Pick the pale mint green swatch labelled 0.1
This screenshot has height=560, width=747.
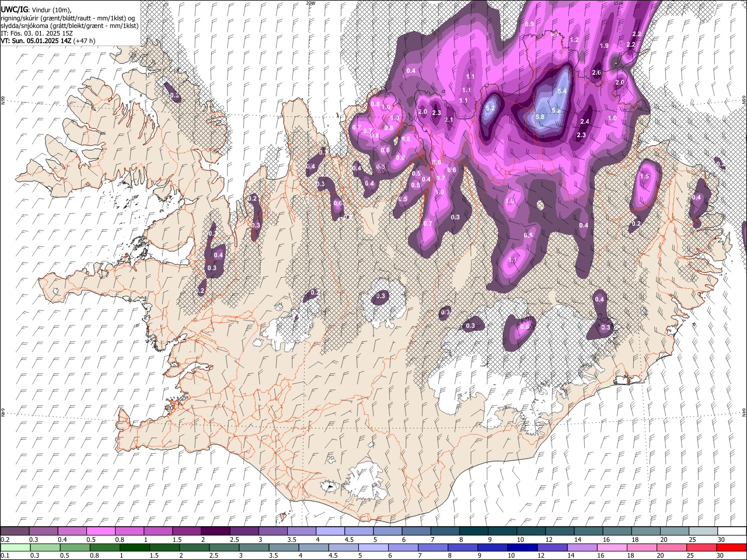(x=15, y=547)
